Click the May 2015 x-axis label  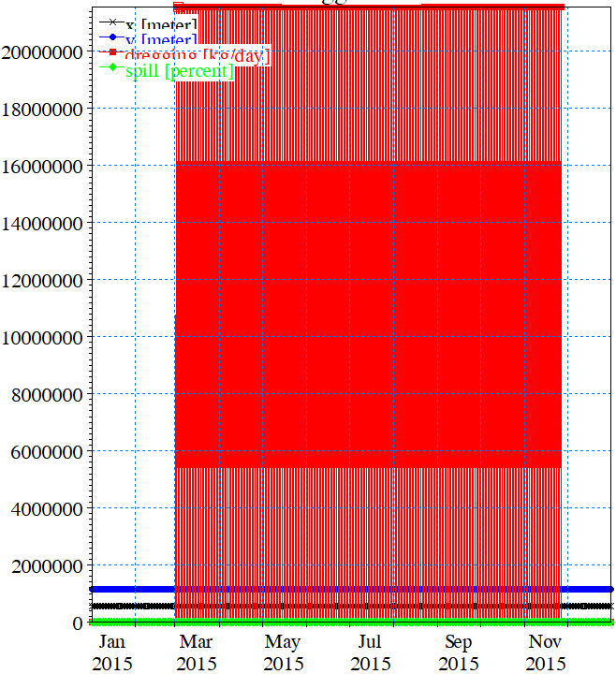pos(283,652)
